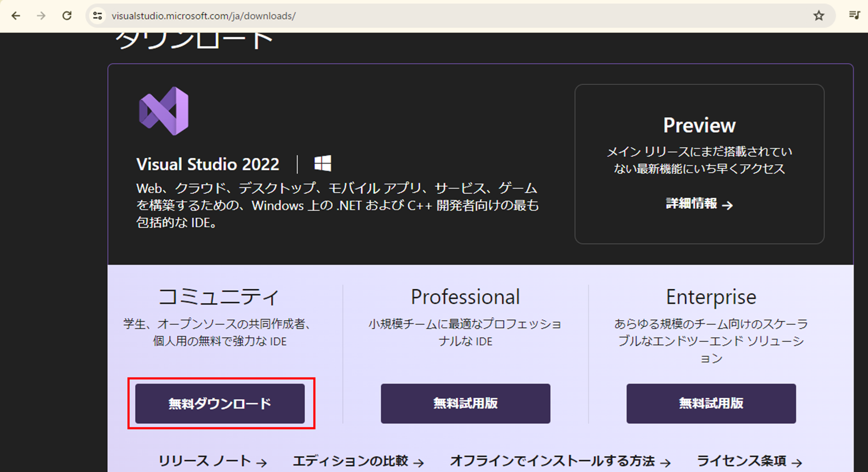Reload the downloads page
Image resolution: width=868 pixels, height=472 pixels.
67,15
